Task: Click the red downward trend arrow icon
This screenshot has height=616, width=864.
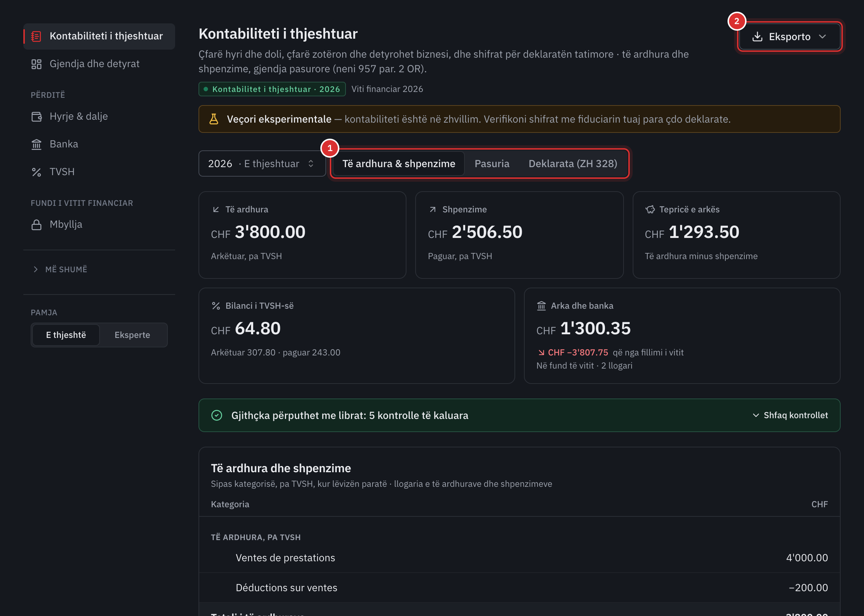Action: [541, 353]
